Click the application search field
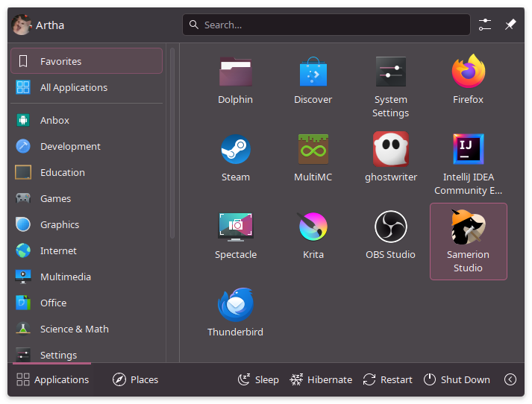Viewport: 532px width, 404px height. click(326, 25)
